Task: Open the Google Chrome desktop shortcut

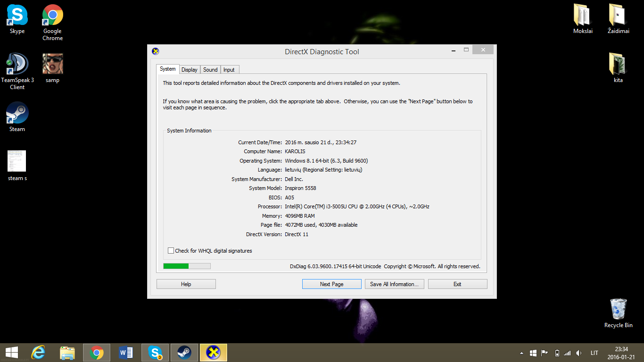Action: pyautogui.click(x=52, y=23)
